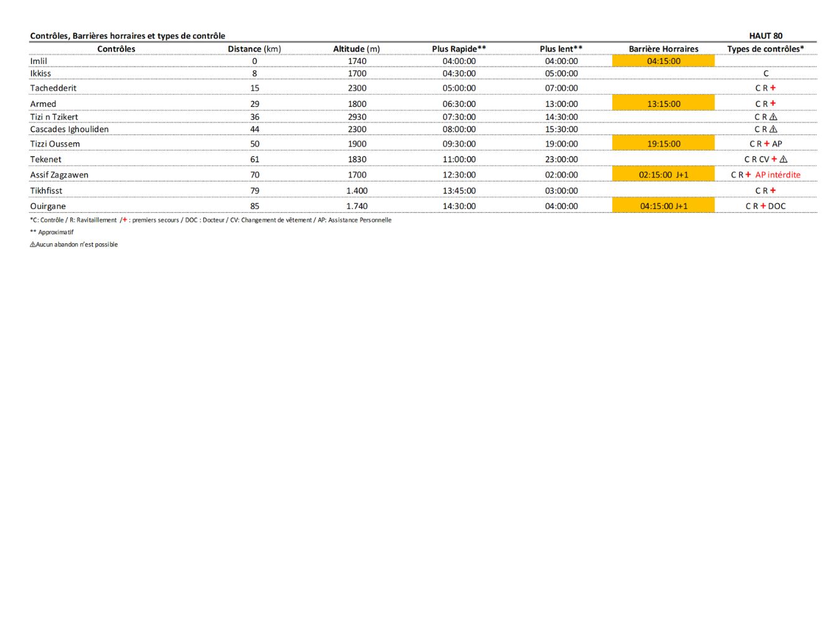This screenshot has height=622, width=840.
Task: Click the red cross in the Ouirgane row
Action: click(x=763, y=207)
